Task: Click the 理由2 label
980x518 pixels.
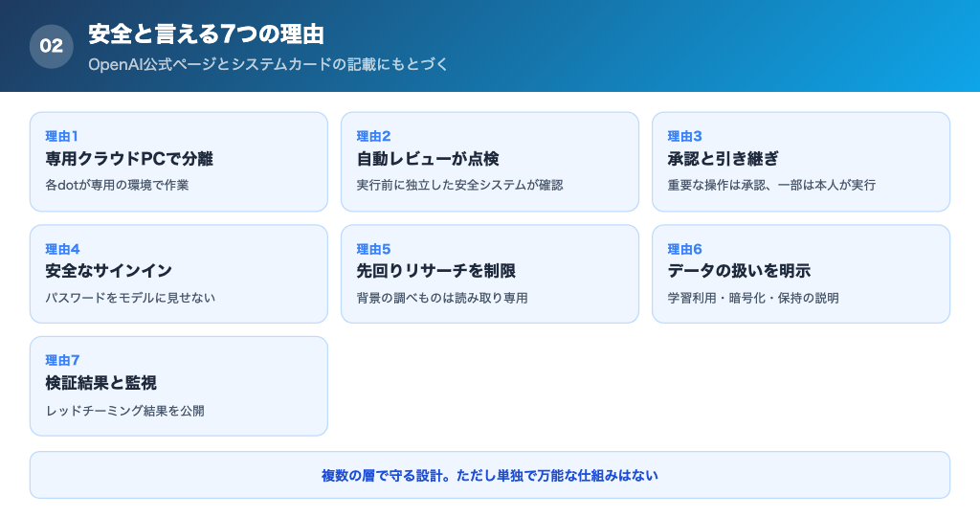Action: [x=373, y=136]
